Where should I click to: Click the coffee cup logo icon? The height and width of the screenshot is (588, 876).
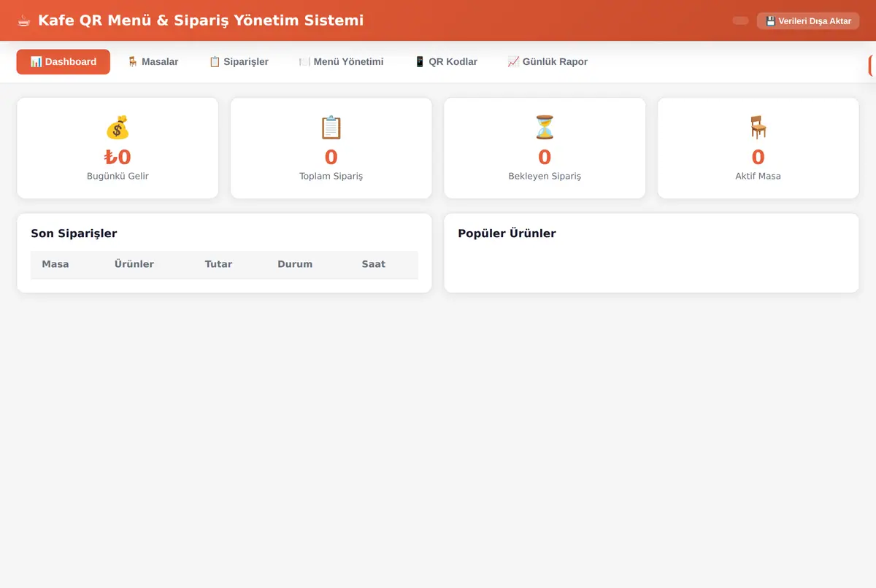click(24, 20)
